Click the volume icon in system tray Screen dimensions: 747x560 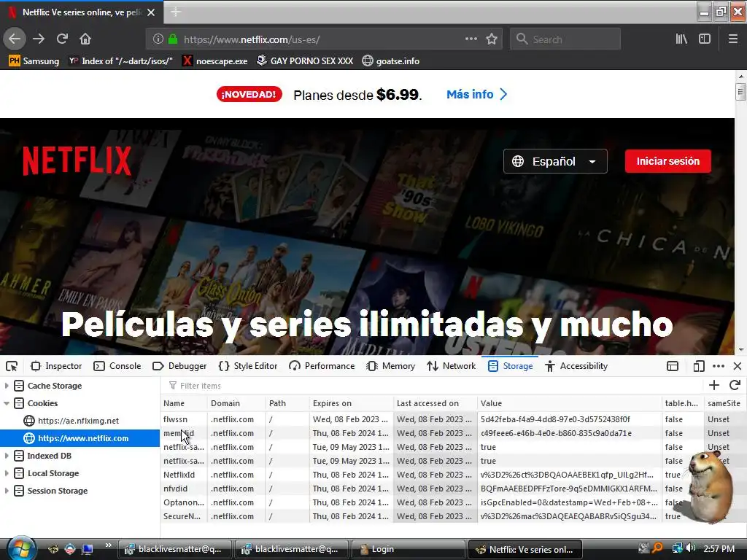tap(691, 548)
